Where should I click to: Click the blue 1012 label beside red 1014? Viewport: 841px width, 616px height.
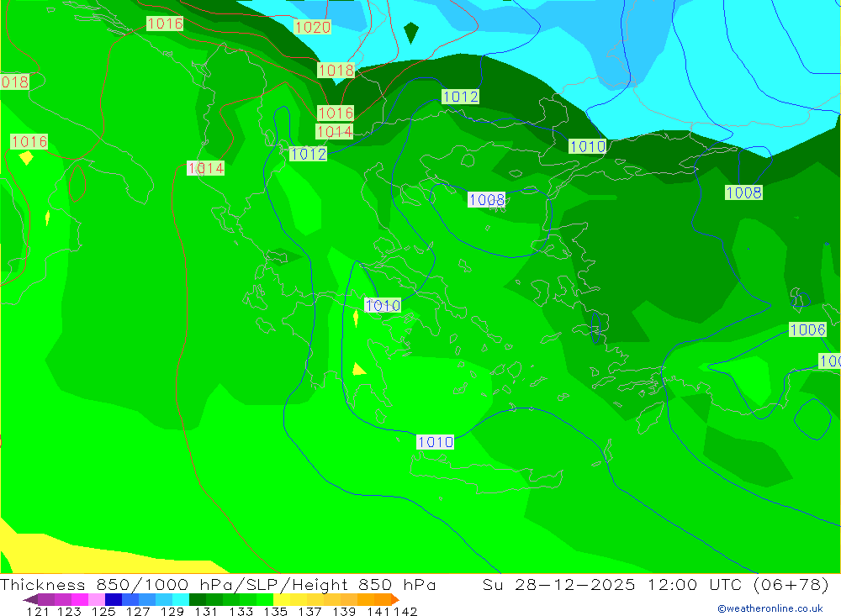click(308, 155)
